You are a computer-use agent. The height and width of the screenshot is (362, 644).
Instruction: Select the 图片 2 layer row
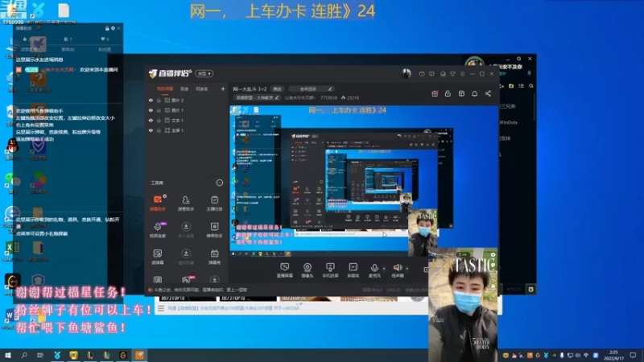(x=186, y=100)
